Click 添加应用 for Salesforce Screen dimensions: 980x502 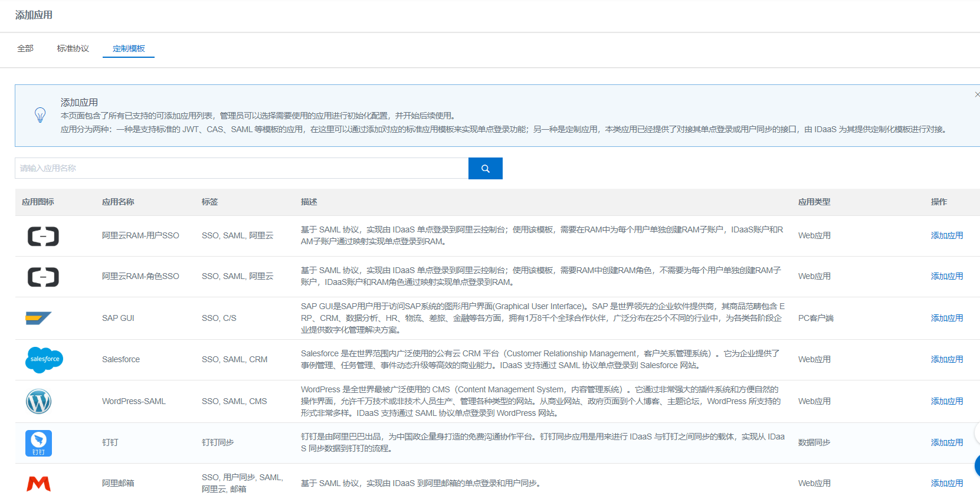pyautogui.click(x=947, y=359)
